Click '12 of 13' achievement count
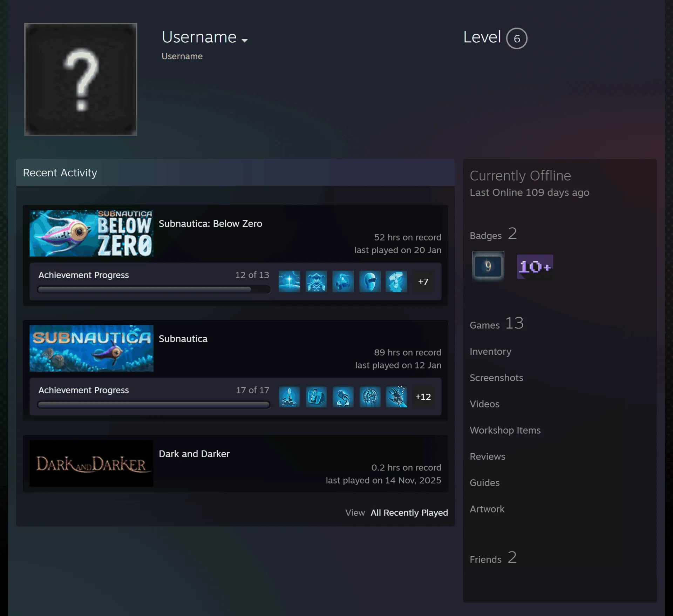 point(252,275)
